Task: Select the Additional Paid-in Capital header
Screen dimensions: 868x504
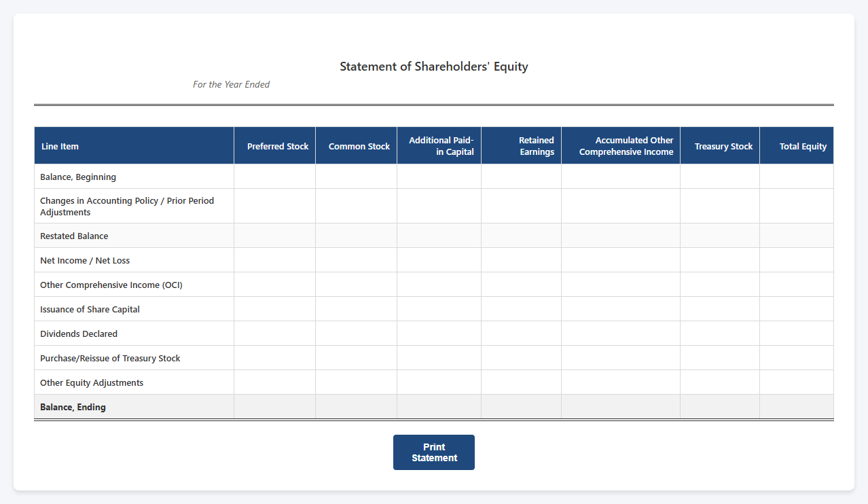Action: 439,146
